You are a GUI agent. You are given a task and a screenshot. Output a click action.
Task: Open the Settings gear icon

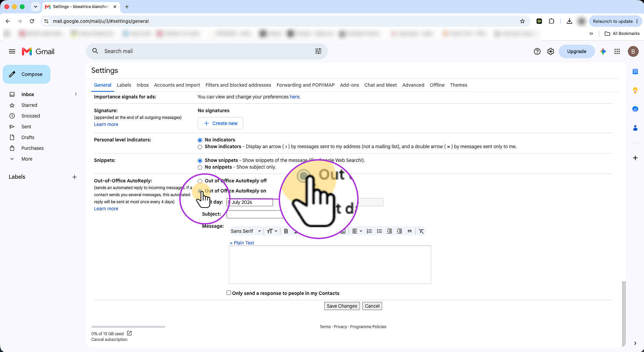coord(550,51)
